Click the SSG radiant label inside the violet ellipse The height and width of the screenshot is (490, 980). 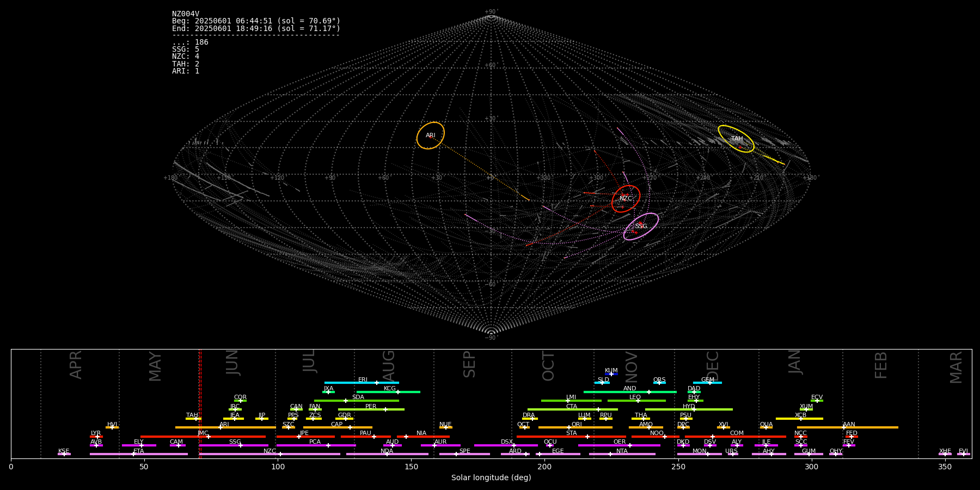click(x=641, y=226)
